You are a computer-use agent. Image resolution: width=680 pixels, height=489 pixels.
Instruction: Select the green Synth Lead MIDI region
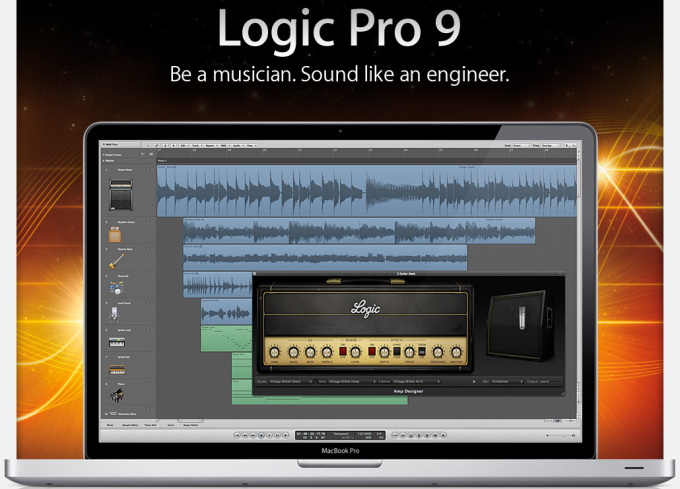226,338
